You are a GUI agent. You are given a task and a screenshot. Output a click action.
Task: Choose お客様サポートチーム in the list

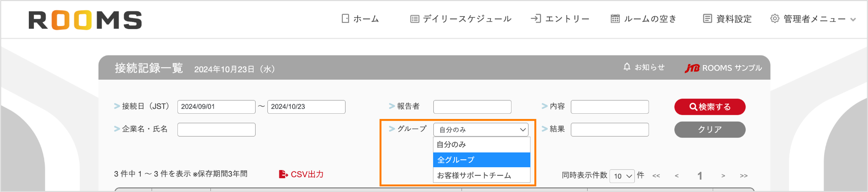481,175
